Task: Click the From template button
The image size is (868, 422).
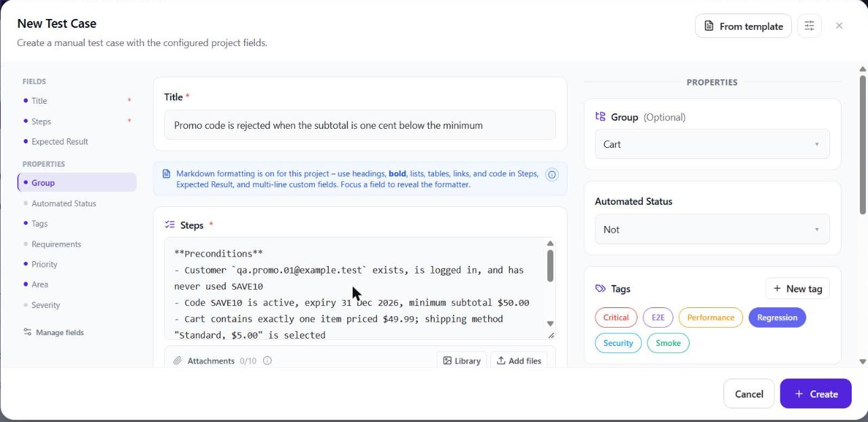Action: [743, 26]
